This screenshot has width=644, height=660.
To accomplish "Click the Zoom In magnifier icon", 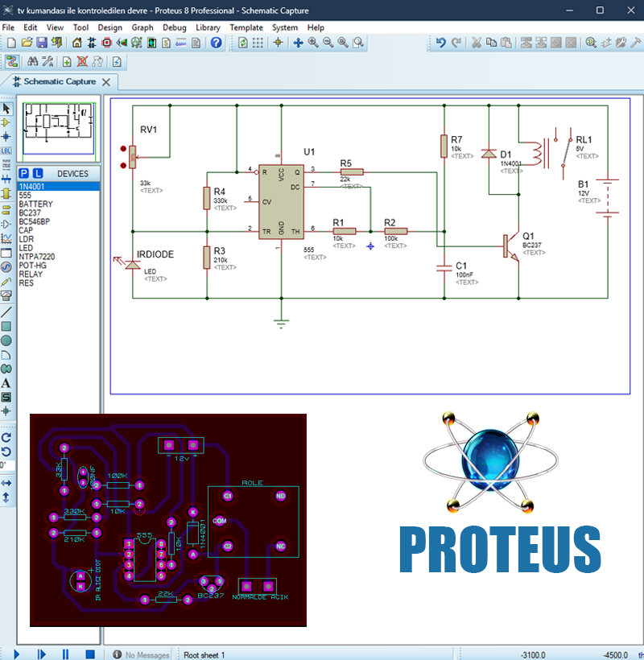I will (313, 43).
